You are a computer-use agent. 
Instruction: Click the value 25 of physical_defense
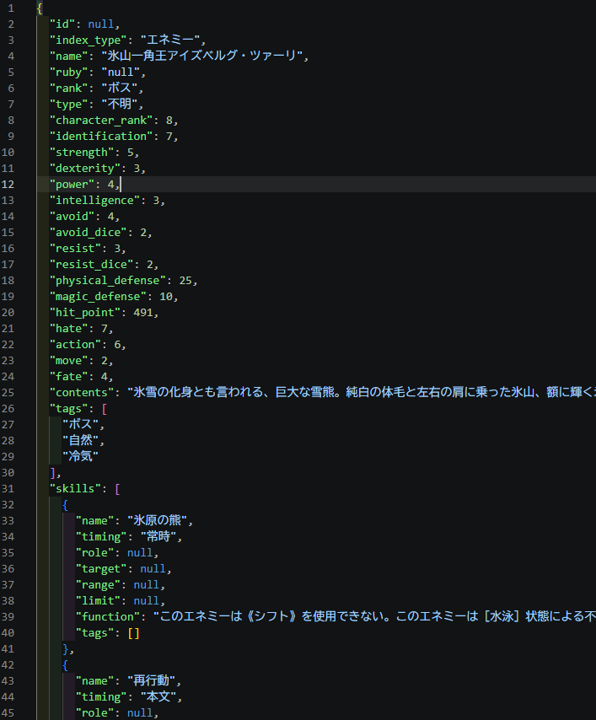pyautogui.click(x=186, y=281)
